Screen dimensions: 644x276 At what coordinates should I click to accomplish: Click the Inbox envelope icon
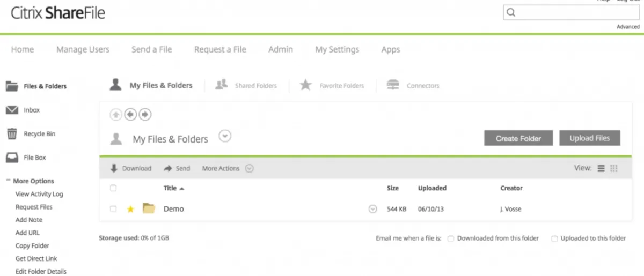coord(12,110)
